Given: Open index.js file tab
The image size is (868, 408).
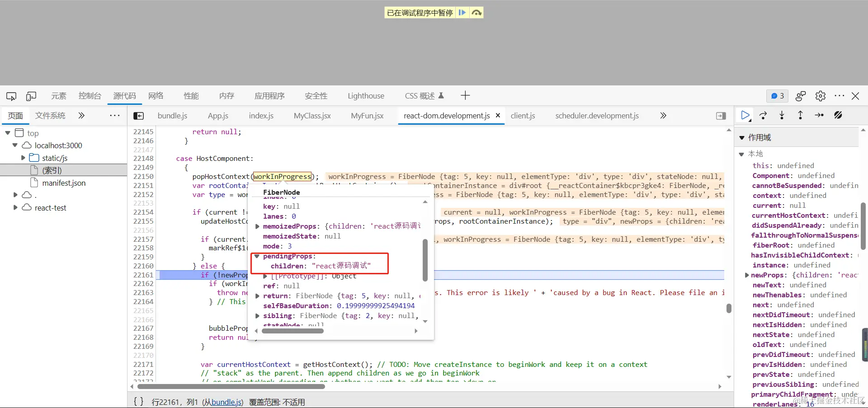Looking at the screenshot, I should (x=261, y=116).
